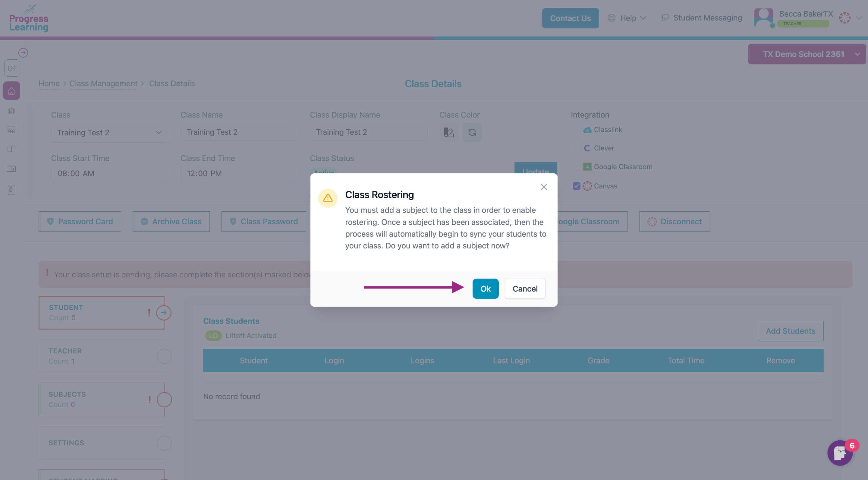Open the sidebar open book icon
The image size is (868, 480).
pyautogui.click(x=11, y=149)
